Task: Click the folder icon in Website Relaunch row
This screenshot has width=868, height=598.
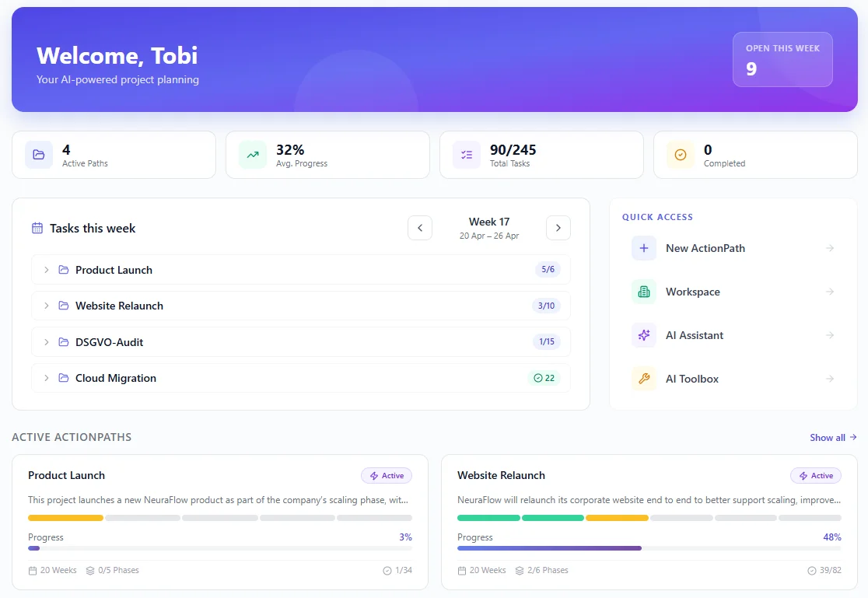Action: click(64, 306)
